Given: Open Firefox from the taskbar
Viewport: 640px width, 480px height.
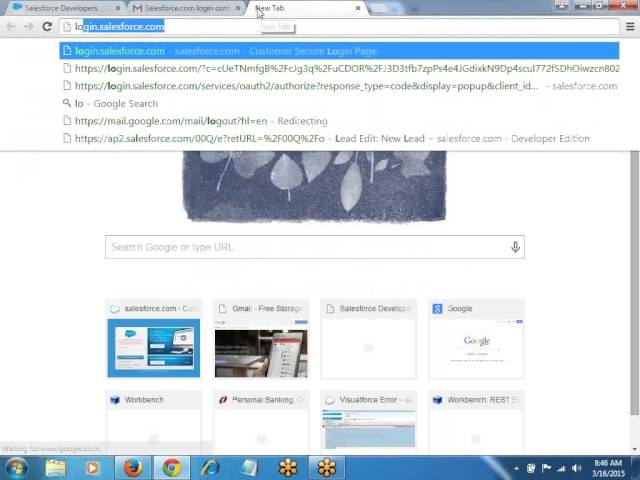Looking at the screenshot, I should pos(133,468).
